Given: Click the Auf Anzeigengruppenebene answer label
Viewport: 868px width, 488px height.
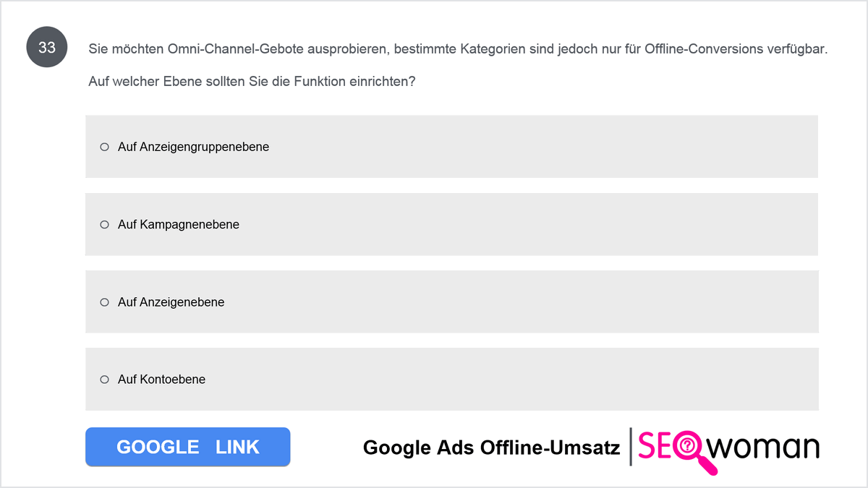Looking at the screenshot, I should [193, 147].
